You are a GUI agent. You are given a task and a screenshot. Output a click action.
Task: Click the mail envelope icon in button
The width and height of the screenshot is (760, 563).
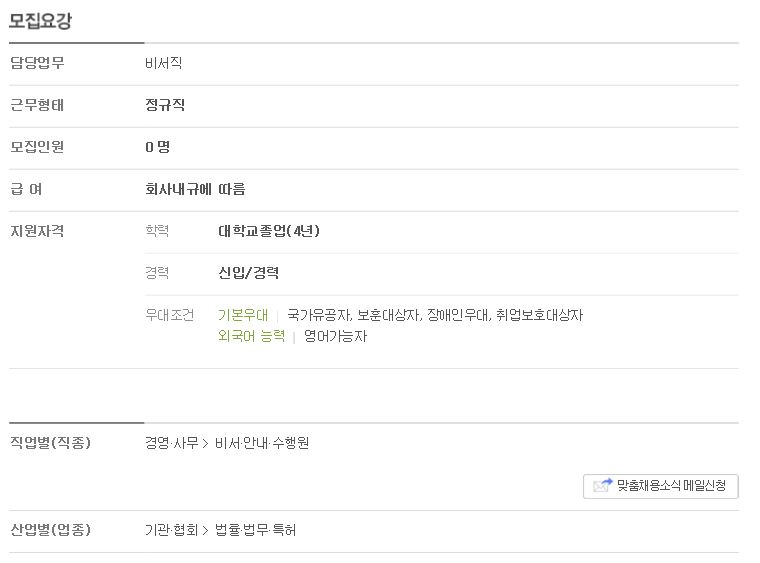(x=602, y=485)
